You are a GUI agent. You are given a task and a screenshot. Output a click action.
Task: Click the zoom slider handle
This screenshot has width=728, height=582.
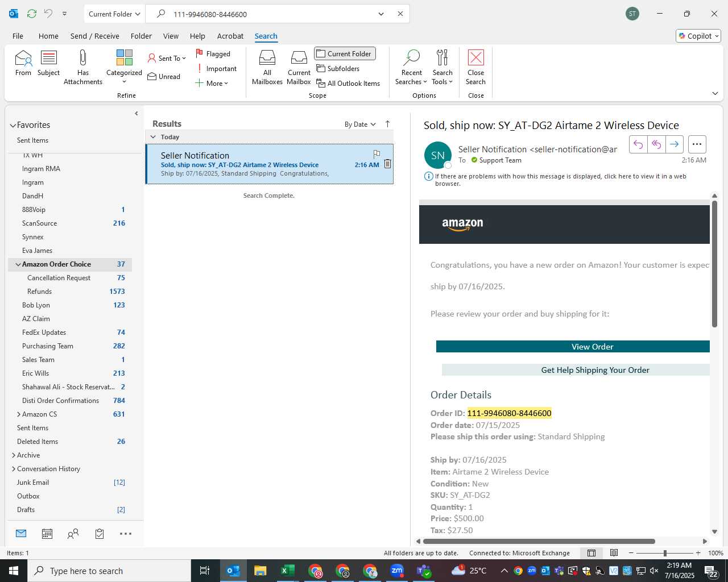tap(665, 553)
